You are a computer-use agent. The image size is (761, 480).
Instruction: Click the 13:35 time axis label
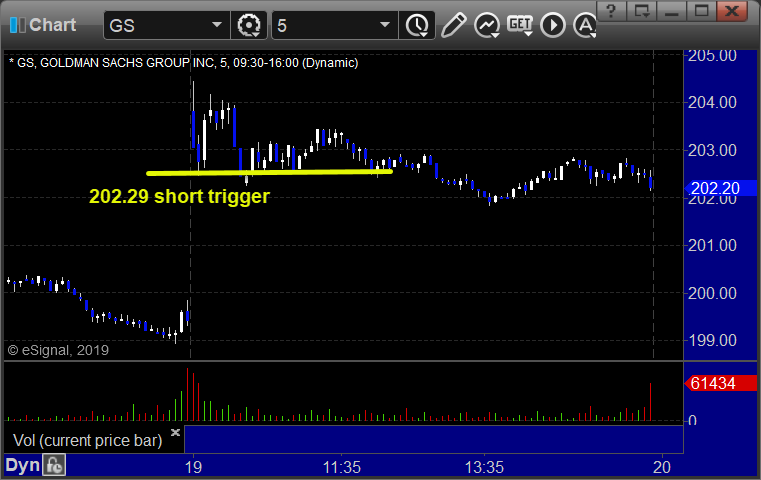[x=484, y=467]
